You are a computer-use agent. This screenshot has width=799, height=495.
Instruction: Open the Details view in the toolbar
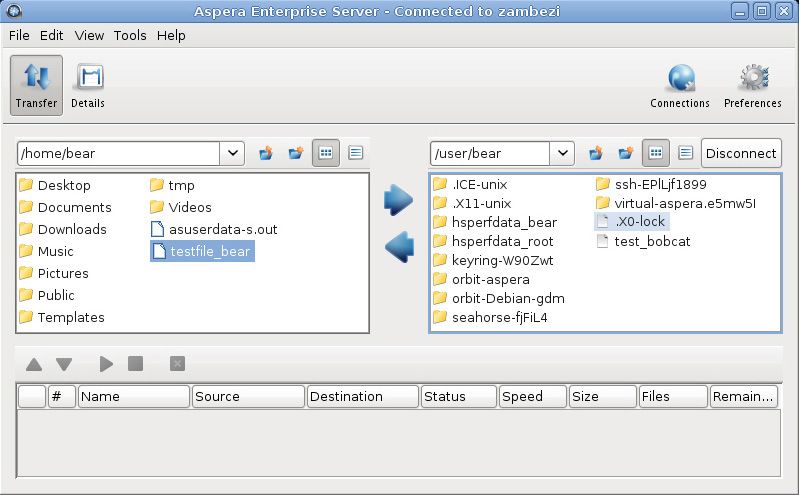point(88,86)
